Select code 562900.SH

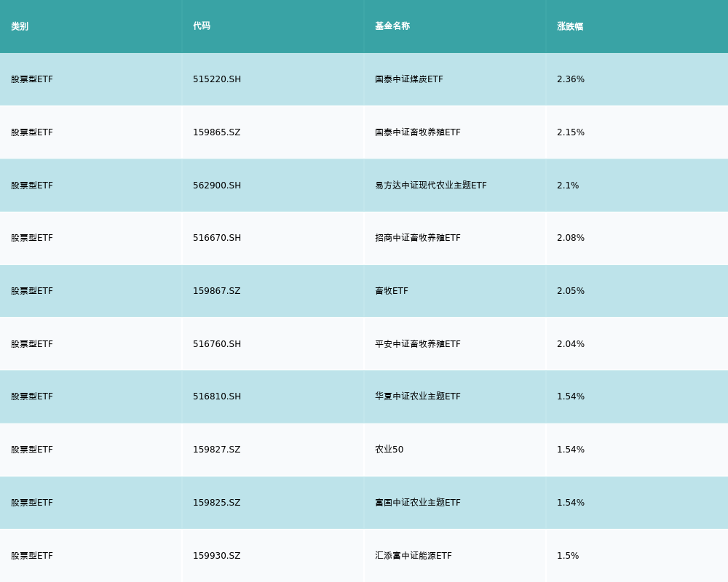coord(217,186)
